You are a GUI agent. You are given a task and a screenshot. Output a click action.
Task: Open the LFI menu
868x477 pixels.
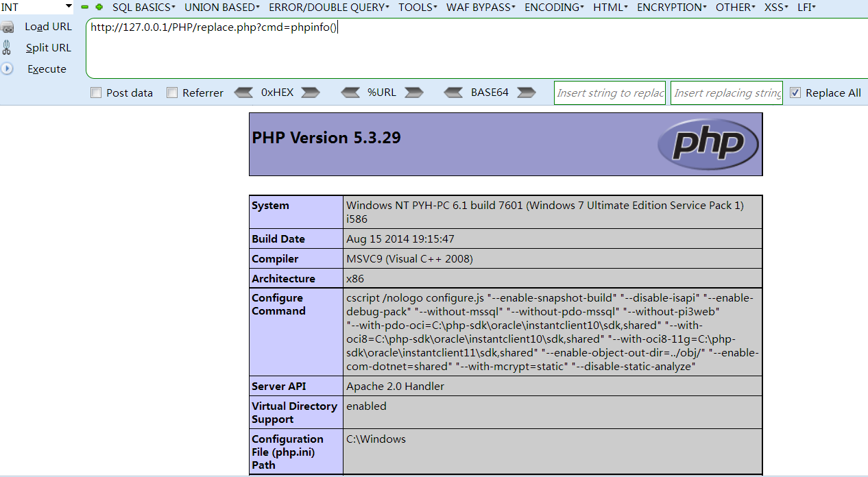pyautogui.click(x=806, y=7)
